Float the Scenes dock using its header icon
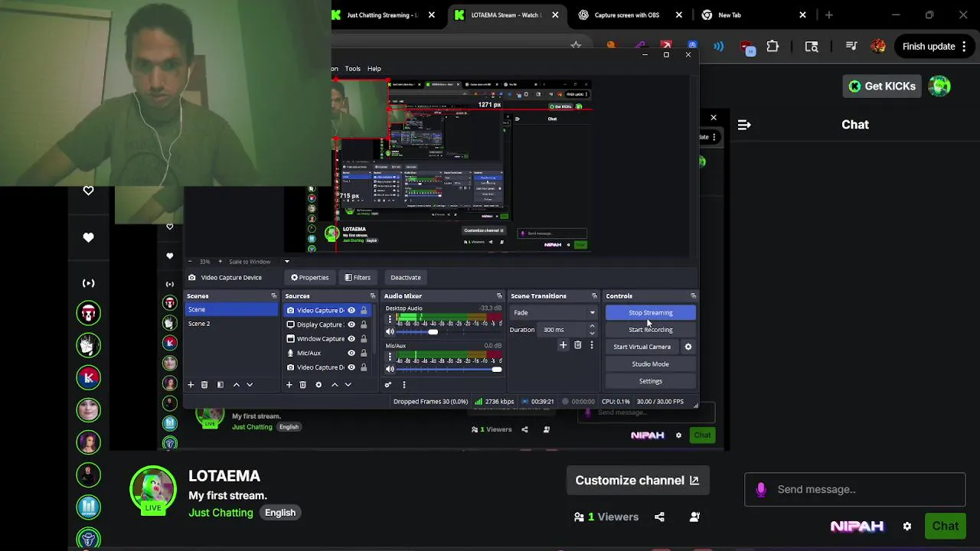Screen dimensions: 980x551 (x=273, y=296)
